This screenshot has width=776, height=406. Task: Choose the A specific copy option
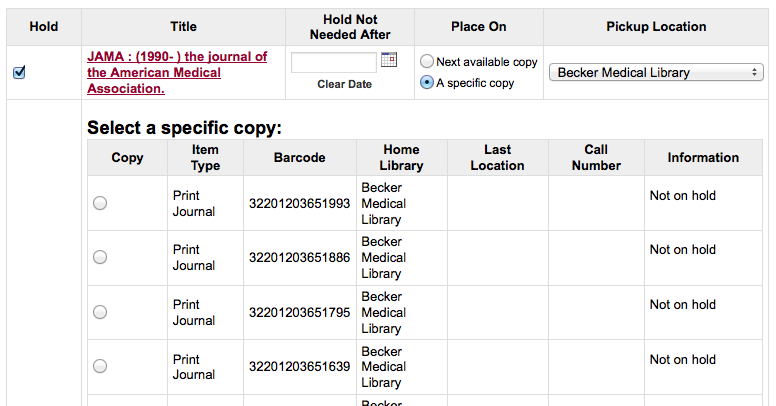(x=427, y=83)
